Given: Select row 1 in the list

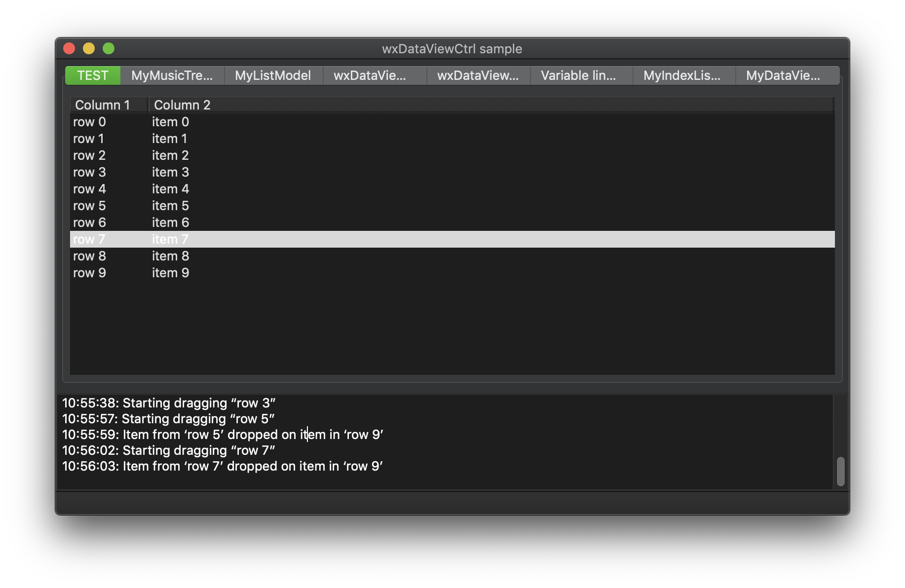Looking at the screenshot, I should point(89,139).
